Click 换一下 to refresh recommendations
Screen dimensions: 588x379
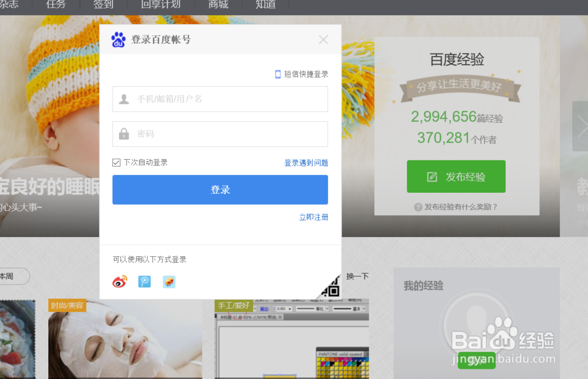[358, 276]
